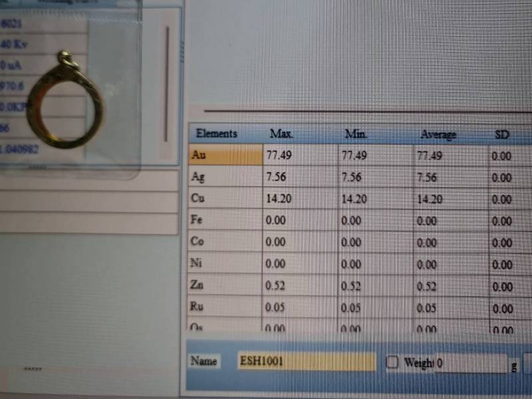
Task: Click Au average value 77.49
Action: coord(430,156)
